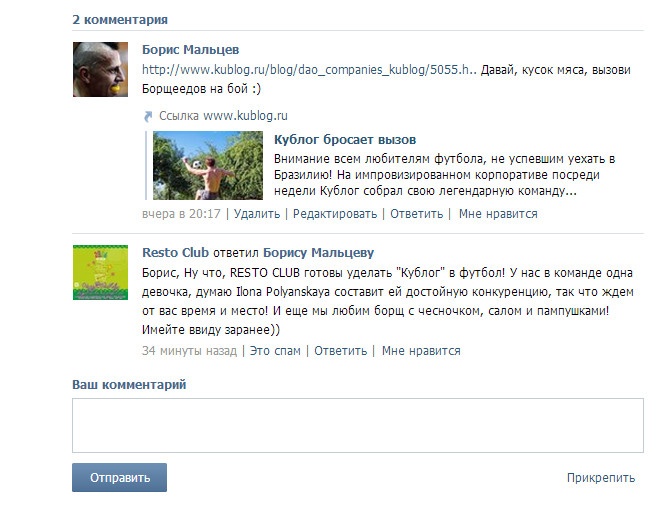Open the Resto Club green avatar
The width and height of the screenshot is (666, 506).
coord(100,272)
